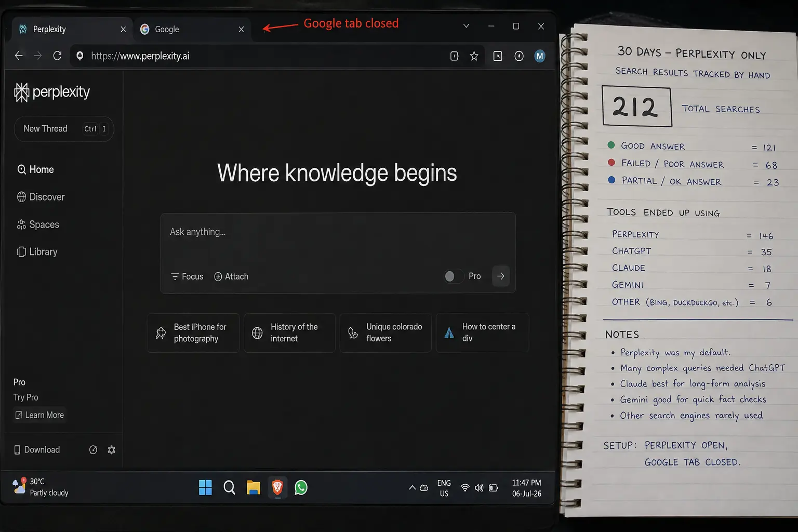Screen dimensions: 798x532
Task: Click the volume speaker icon
Action: [x=479, y=488]
